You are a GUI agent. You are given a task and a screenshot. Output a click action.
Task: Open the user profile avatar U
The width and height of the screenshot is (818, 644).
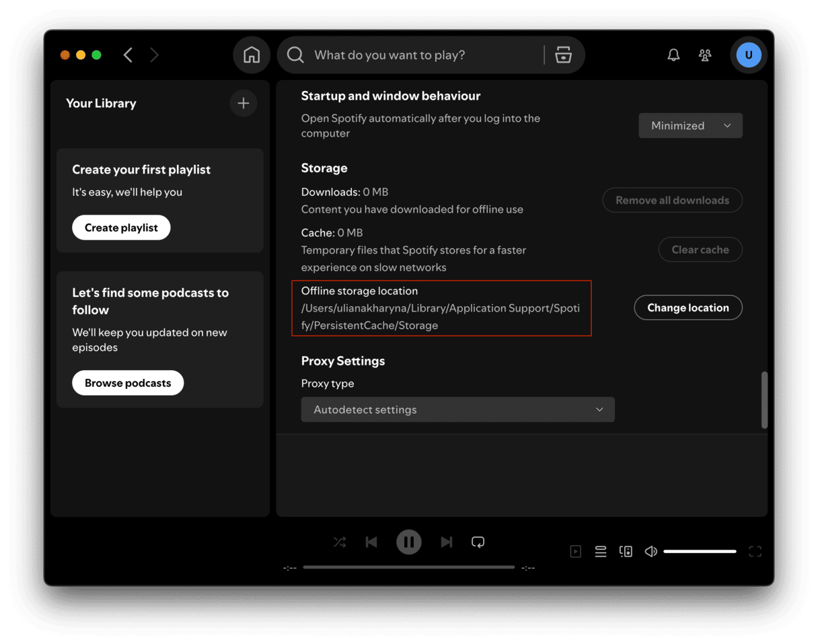point(749,55)
